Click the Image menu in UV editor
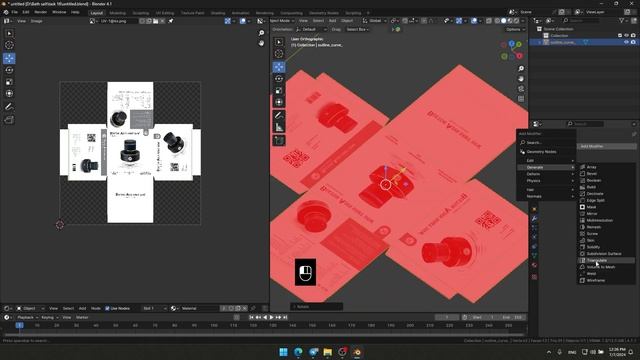The height and width of the screenshot is (360, 640). click(x=36, y=21)
